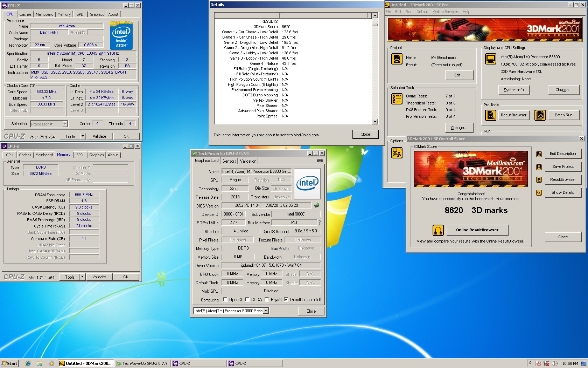Click the Batch Run button
This screenshot has width=588, height=368.
pyautogui.click(x=563, y=115)
